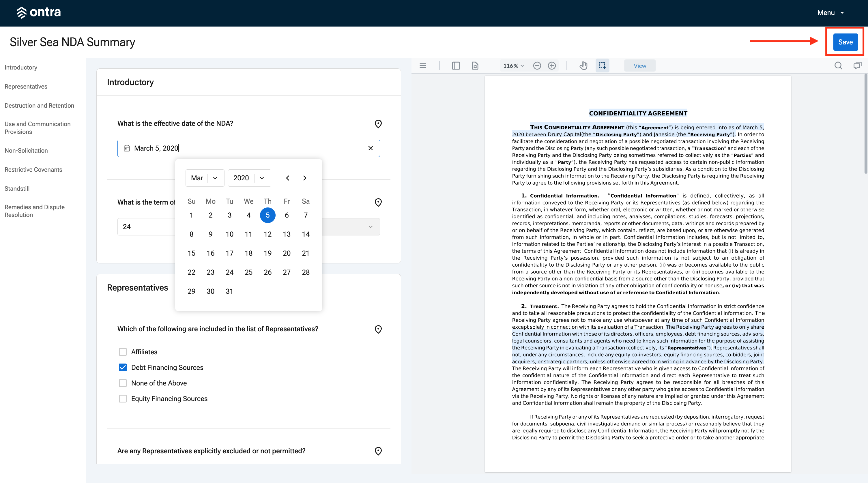Image resolution: width=868 pixels, height=483 pixels.
Task: Open the search magnifier in document viewer
Action: click(x=838, y=66)
